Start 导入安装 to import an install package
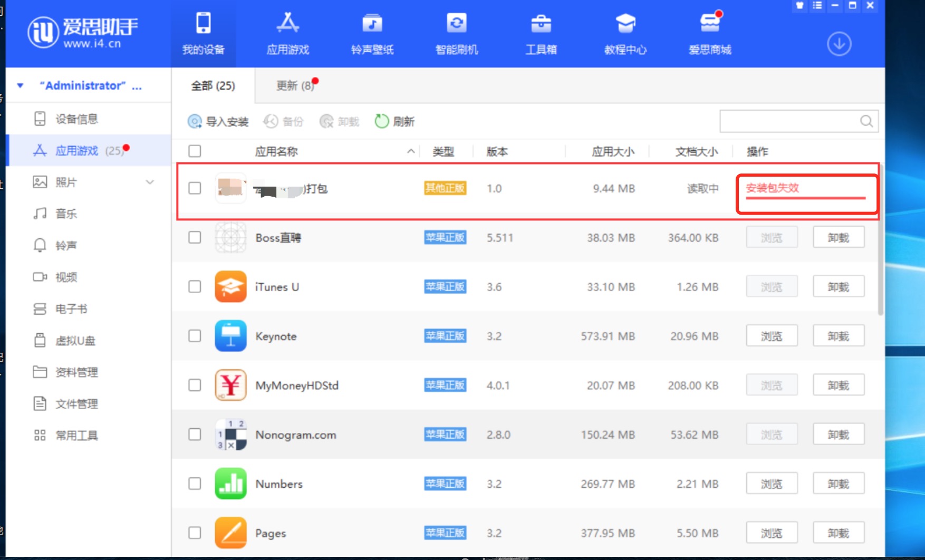Image resolution: width=925 pixels, height=560 pixels. tap(217, 121)
